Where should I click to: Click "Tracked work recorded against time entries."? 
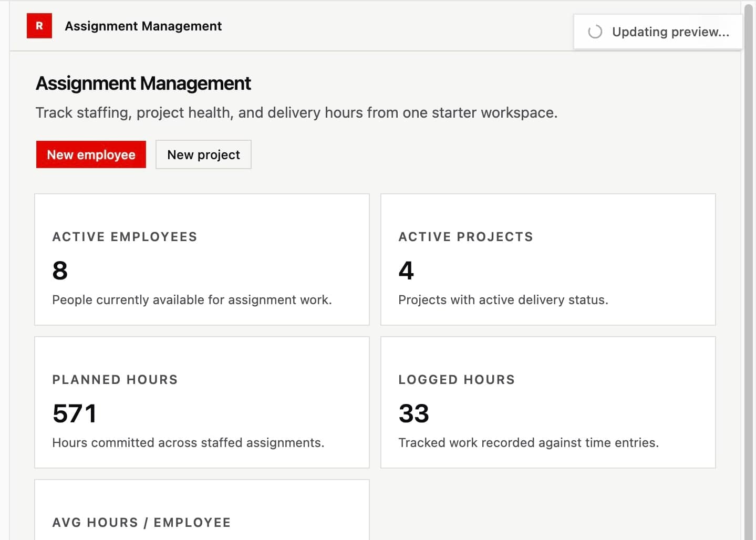coord(529,443)
